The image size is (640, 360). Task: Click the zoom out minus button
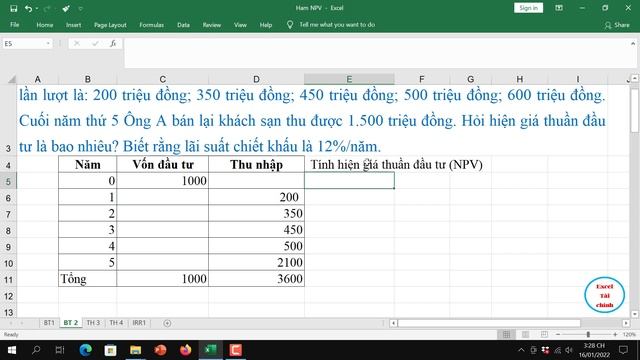558,335
